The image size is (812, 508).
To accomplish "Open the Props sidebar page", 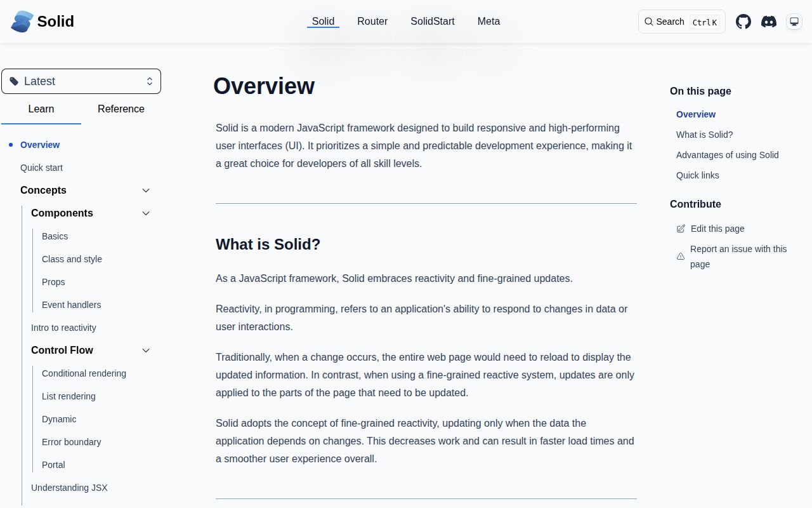I will click(53, 282).
